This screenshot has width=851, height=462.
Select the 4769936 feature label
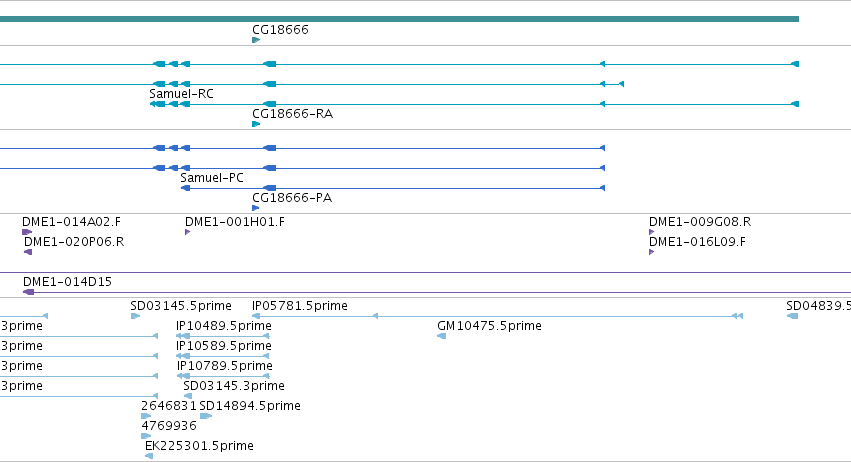[x=169, y=427]
